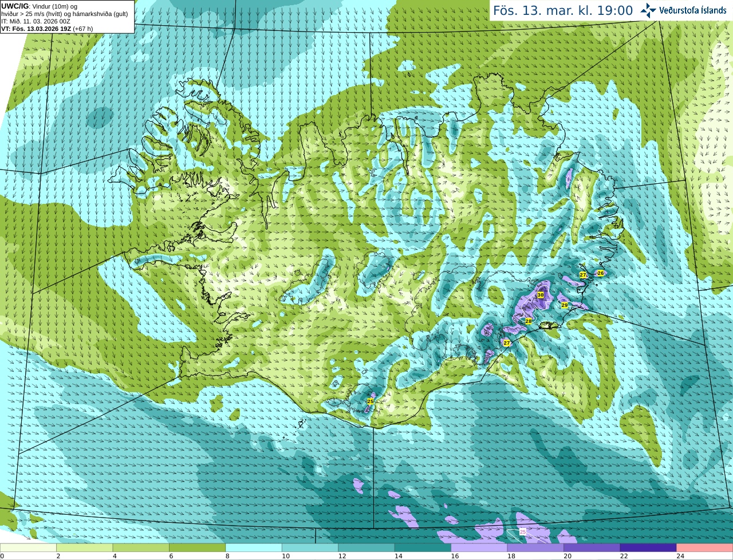
Task: Click the scale label '12'
Action: (x=342, y=556)
